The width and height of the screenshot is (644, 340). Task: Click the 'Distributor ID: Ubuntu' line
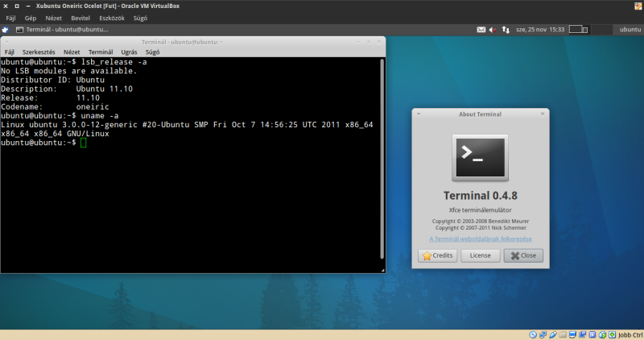(x=52, y=81)
